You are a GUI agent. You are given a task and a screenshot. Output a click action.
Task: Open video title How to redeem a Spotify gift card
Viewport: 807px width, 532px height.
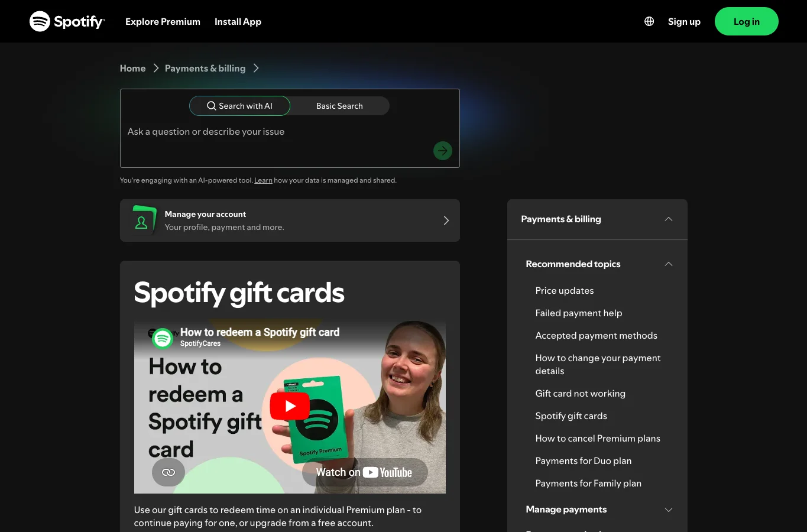tap(260, 332)
